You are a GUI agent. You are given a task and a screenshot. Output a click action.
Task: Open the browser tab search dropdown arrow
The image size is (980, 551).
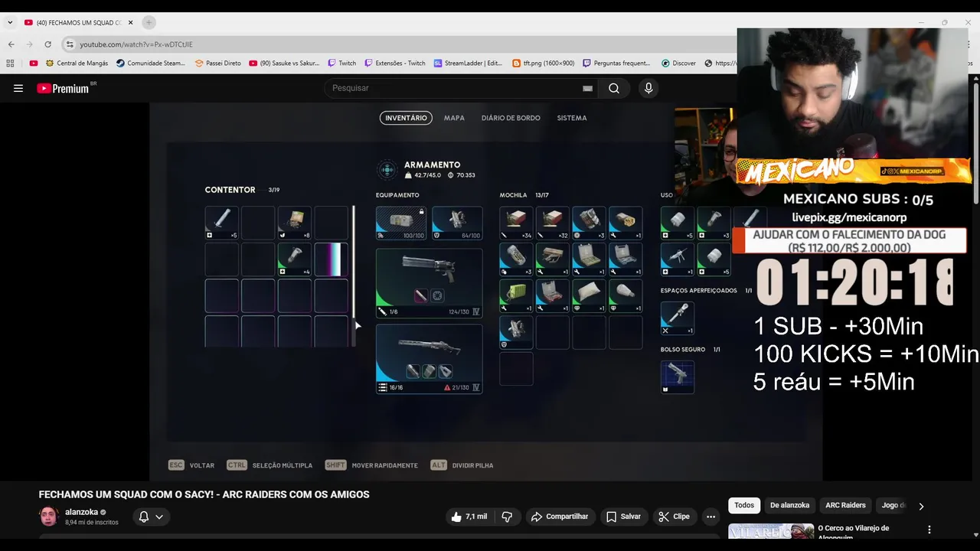pyautogui.click(x=10, y=22)
